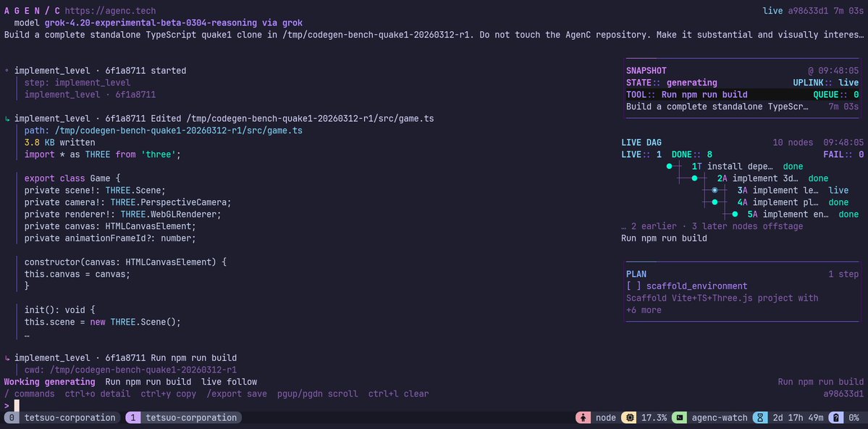Viewport: 868px width, 429px height.
Task: Click the CPU chip icon in status bar
Action: (629, 418)
